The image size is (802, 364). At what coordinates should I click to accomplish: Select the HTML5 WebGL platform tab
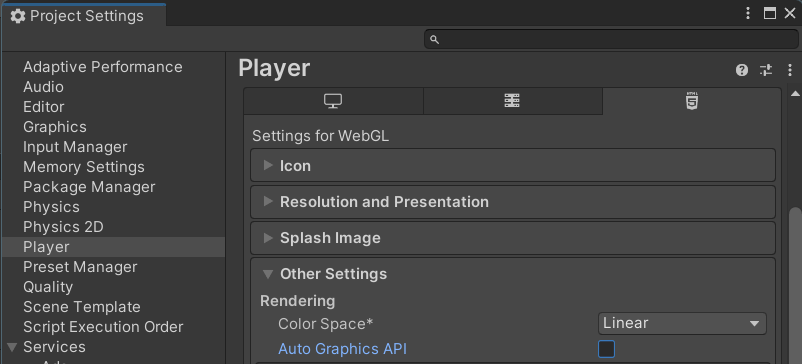coord(692,101)
